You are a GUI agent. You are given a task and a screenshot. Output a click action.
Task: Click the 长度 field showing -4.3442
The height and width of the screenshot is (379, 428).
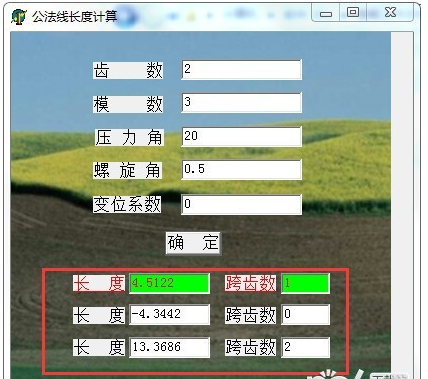pos(170,314)
